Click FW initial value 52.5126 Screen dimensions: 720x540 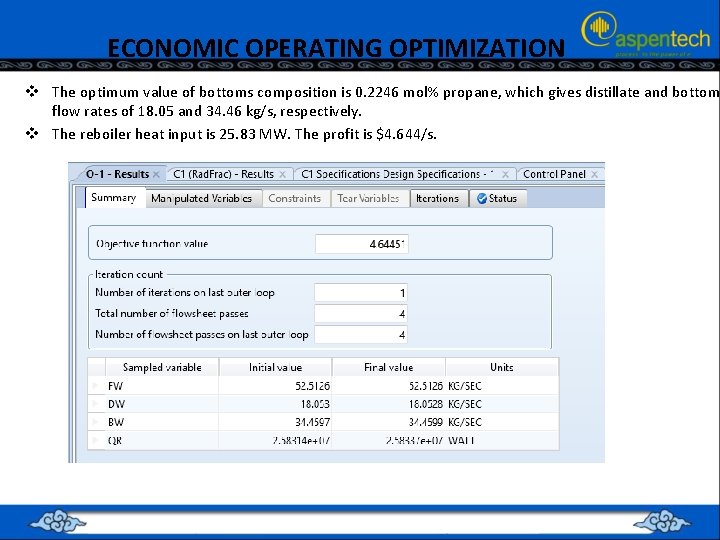tap(276, 386)
